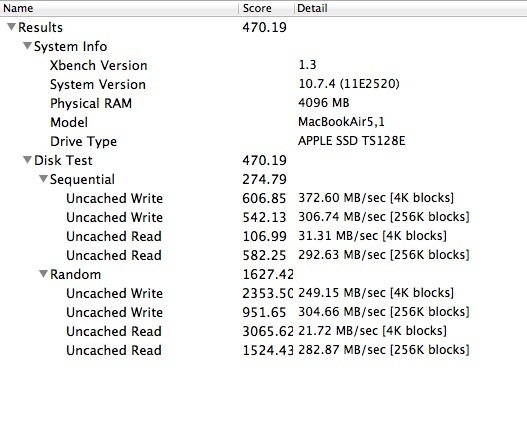The height and width of the screenshot is (434, 527).
Task: Select the System Version row
Action: (x=264, y=84)
